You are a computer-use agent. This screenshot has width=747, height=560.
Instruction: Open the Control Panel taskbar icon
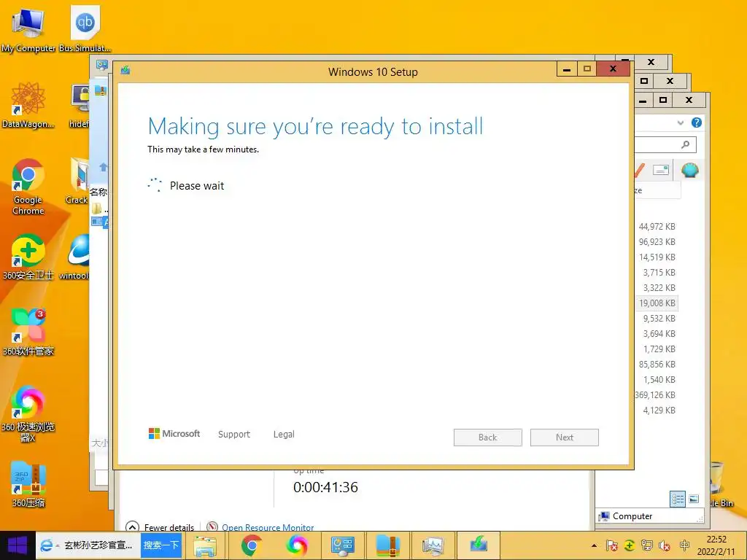click(343, 545)
